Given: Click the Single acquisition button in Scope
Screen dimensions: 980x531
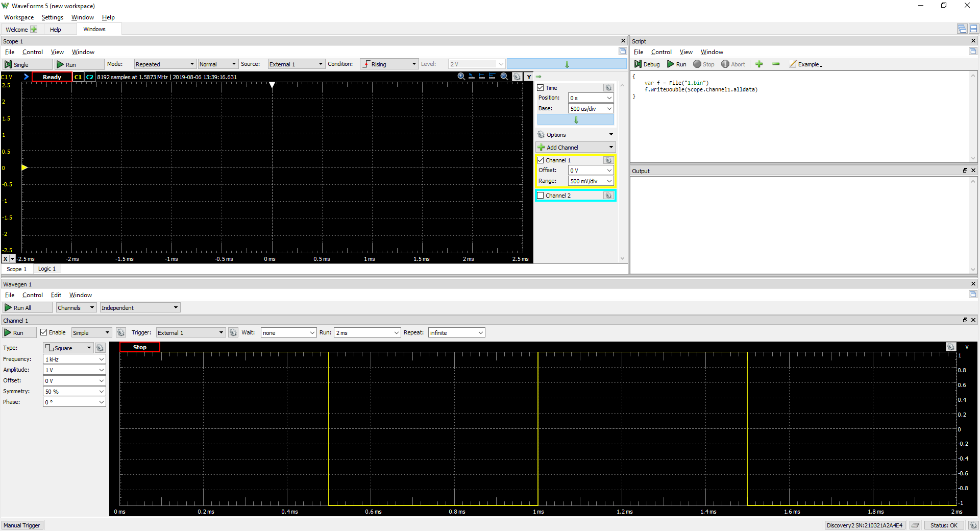Looking at the screenshot, I should 28,64.
